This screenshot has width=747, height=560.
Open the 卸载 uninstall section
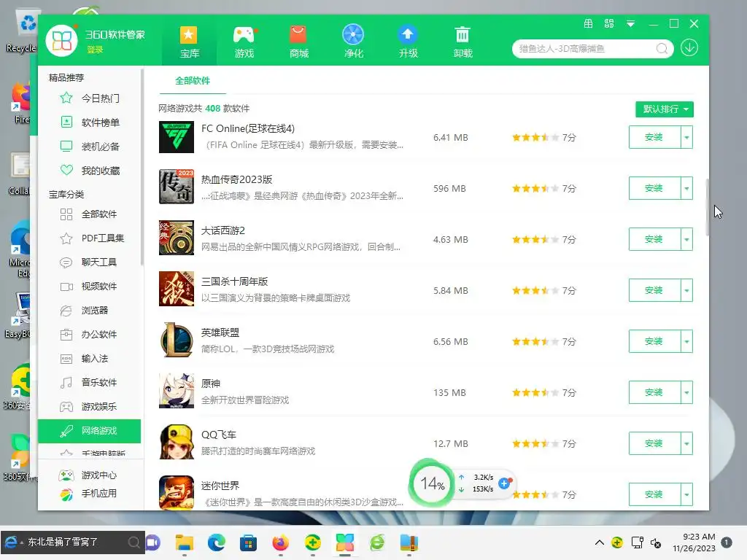[462, 42]
